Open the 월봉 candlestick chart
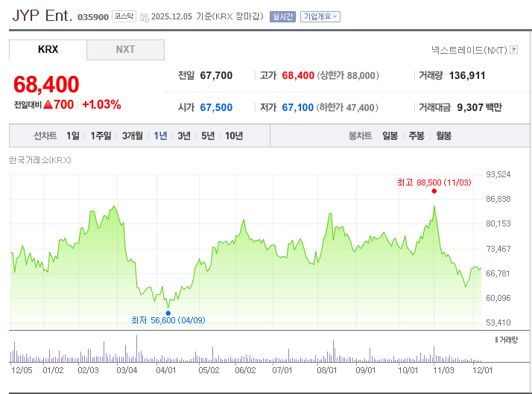The image size is (532, 394). [443, 136]
